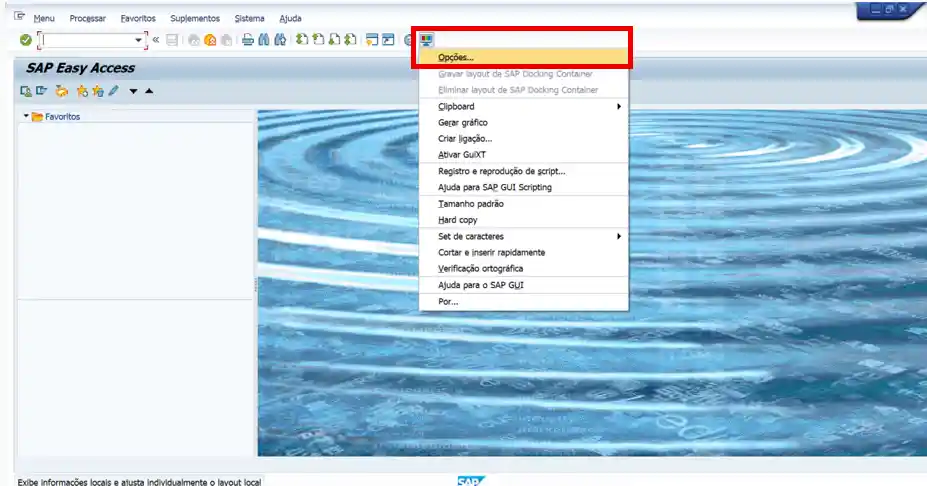This screenshot has width=927, height=486.
Task: Select the Por... menu entry
Action: click(x=524, y=302)
